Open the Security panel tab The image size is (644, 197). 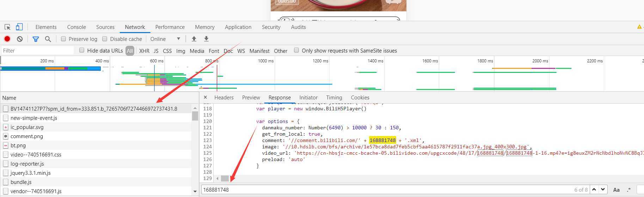[271, 27]
